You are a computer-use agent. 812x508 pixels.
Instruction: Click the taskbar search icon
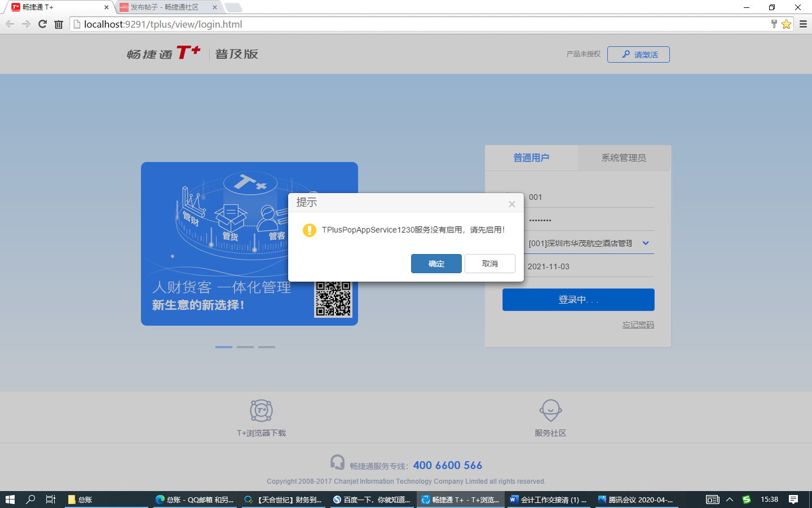(30, 500)
